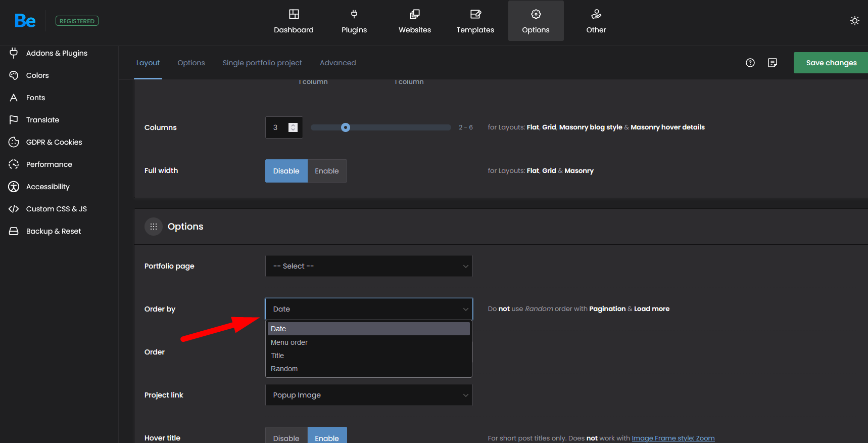Choose Date in Order by list
This screenshot has width=868, height=443.
[x=369, y=329]
